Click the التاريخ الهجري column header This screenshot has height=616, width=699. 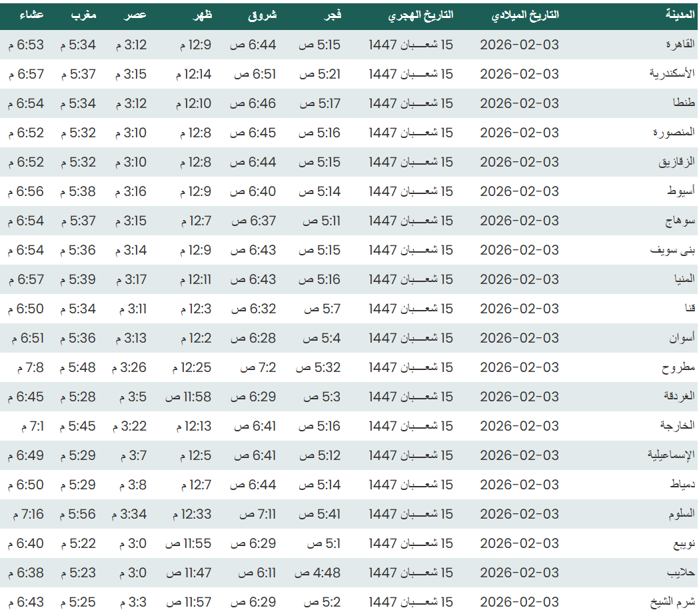point(420,15)
